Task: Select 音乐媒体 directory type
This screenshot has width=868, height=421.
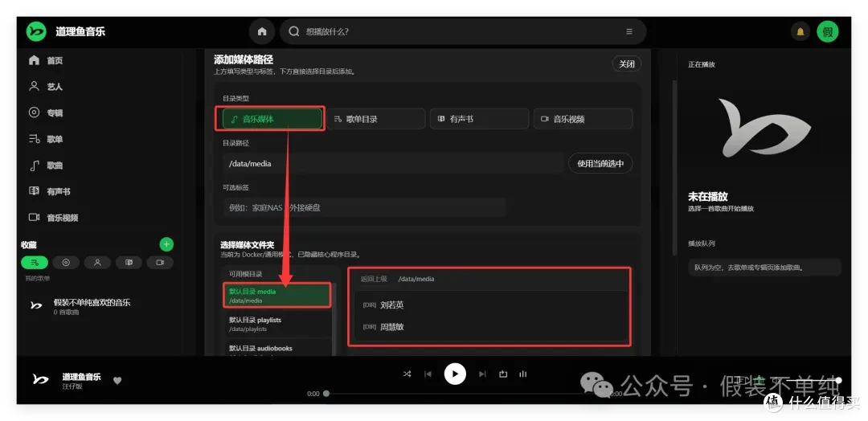Action: coord(272,119)
